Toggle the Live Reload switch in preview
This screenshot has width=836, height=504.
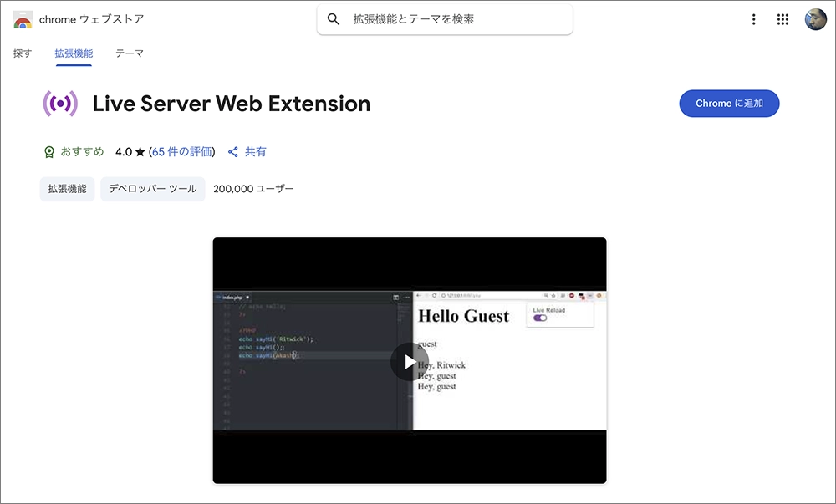540,318
